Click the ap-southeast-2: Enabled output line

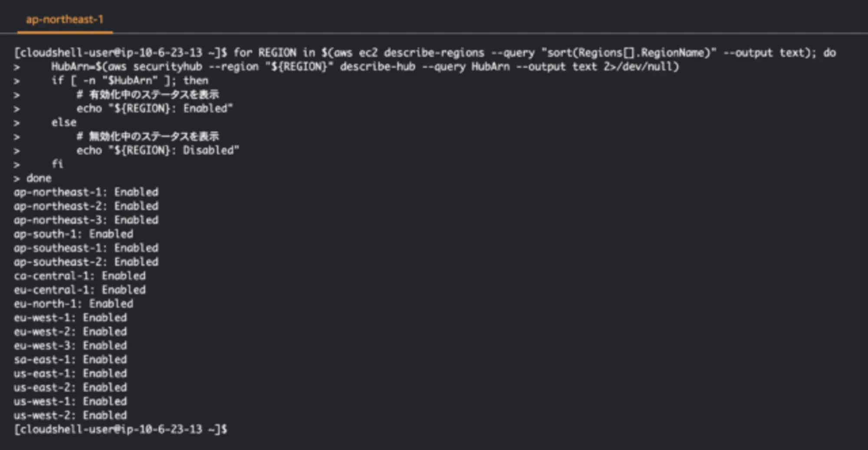[86, 262]
